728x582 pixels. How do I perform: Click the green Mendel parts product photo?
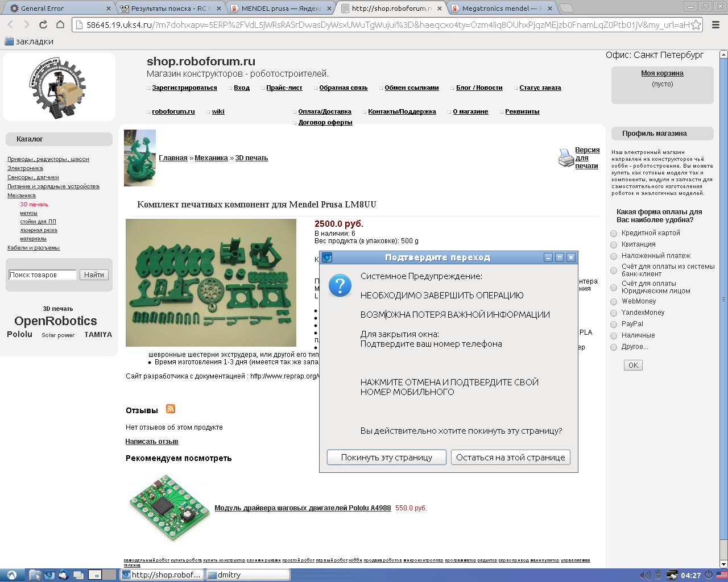click(211, 283)
